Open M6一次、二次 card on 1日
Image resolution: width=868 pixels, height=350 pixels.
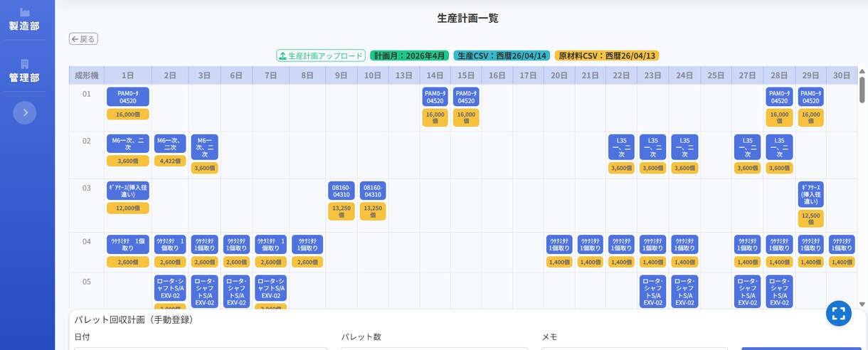[x=128, y=144]
